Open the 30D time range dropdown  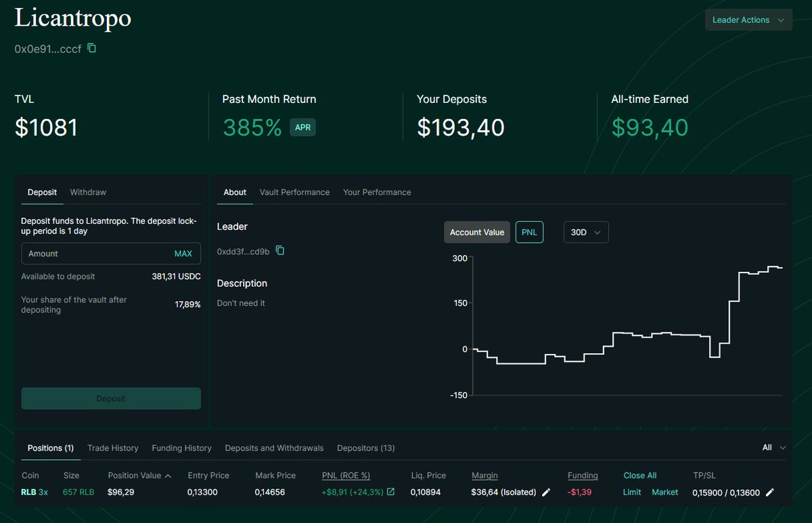point(586,232)
